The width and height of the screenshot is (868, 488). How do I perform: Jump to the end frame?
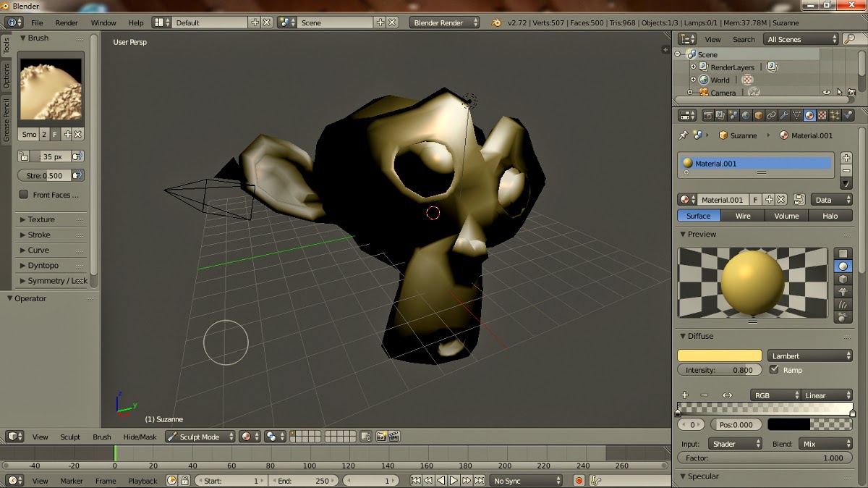[x=480, y=481]
